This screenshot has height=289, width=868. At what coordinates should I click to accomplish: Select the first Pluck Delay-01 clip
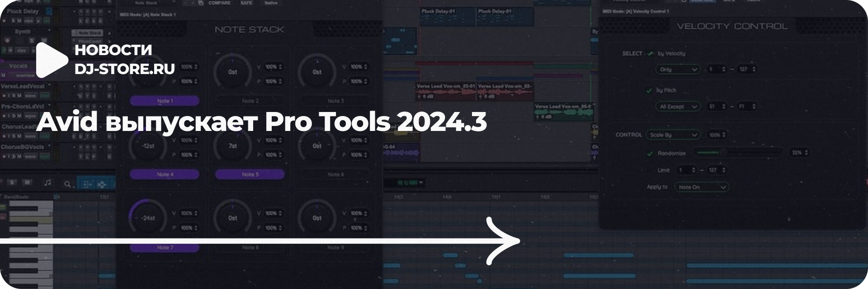(x=448, y=16)
